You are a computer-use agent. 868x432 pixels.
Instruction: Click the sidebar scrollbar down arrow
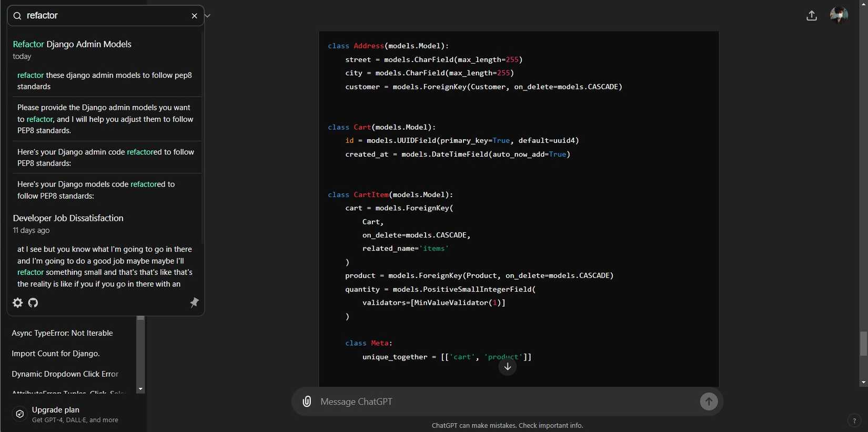(x=140, y=389)
